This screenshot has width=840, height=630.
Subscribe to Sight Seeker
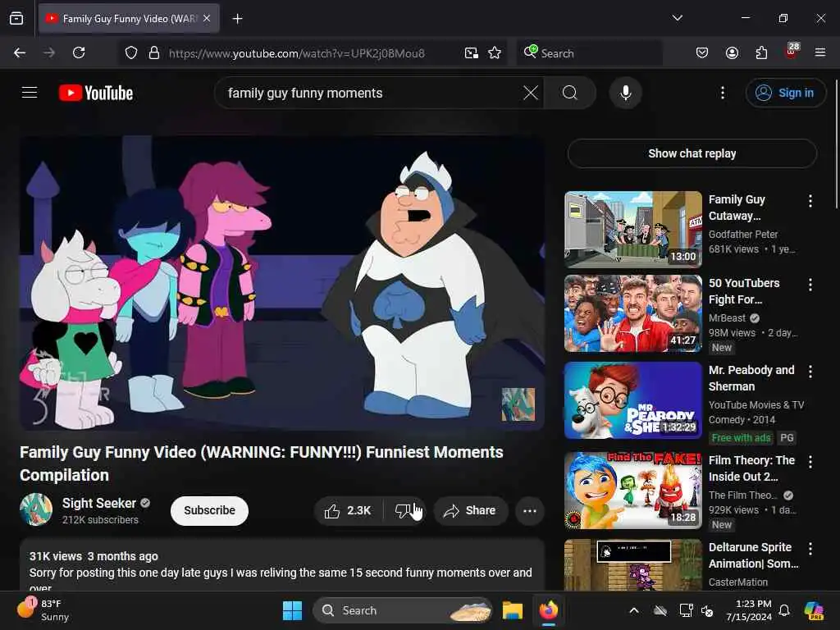click(209, 510)
